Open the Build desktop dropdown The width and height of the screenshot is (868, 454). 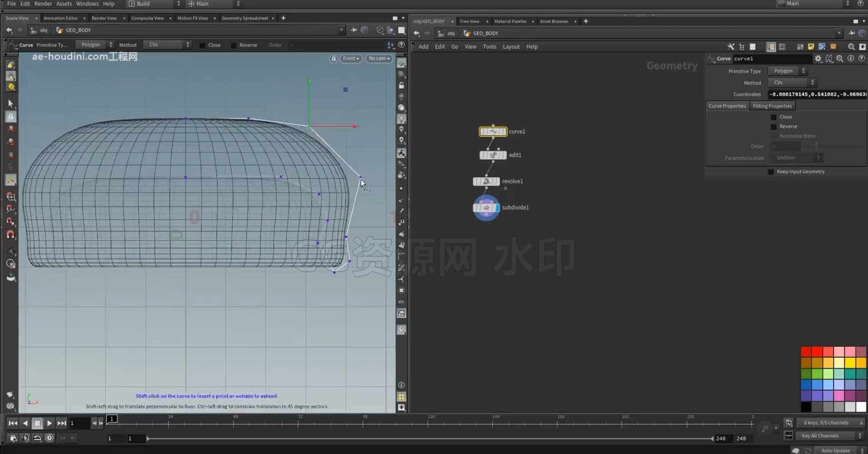[x=154, y=4]
